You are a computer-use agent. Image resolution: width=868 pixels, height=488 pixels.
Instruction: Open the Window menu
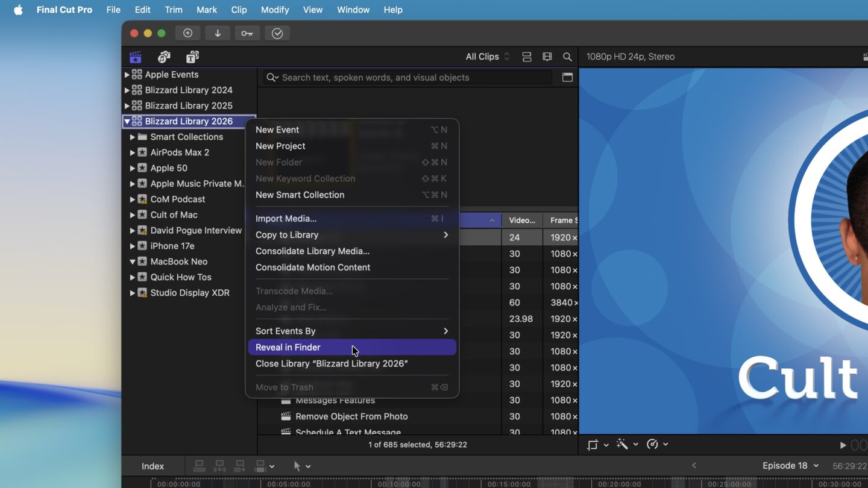353,10
